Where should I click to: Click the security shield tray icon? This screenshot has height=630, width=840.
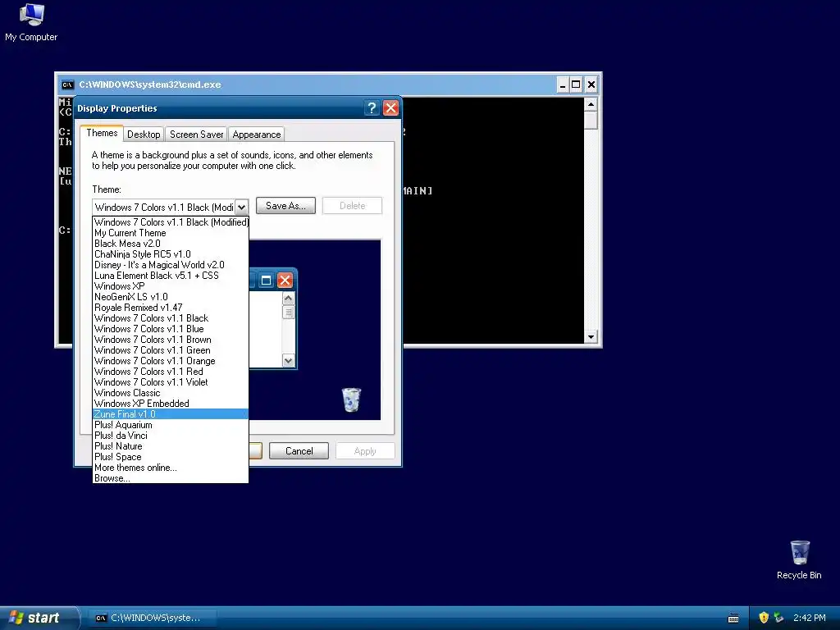[x=764, y=618]
